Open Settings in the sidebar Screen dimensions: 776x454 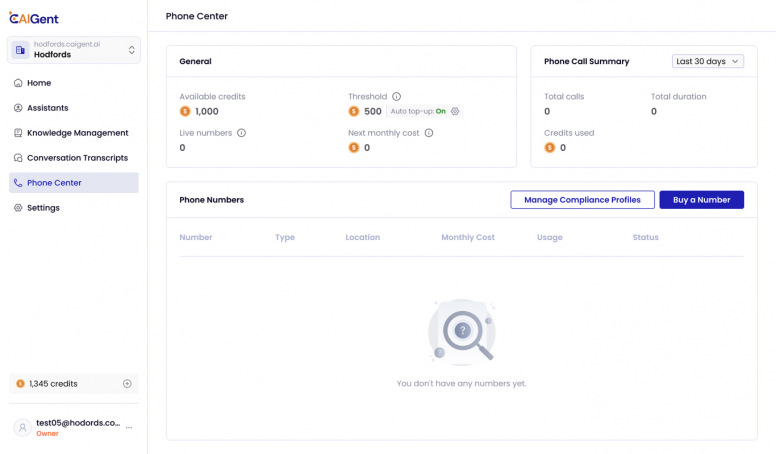pos(43,208)
